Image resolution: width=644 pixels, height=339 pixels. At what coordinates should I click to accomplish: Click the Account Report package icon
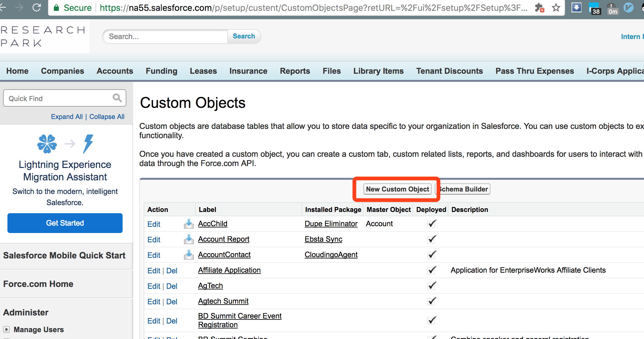[x=189, y=239]
